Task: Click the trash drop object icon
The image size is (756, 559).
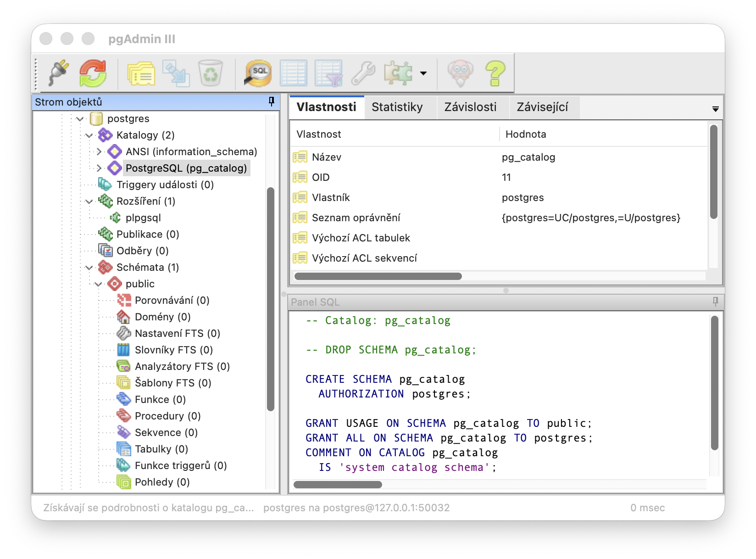Action: point(211,73)
